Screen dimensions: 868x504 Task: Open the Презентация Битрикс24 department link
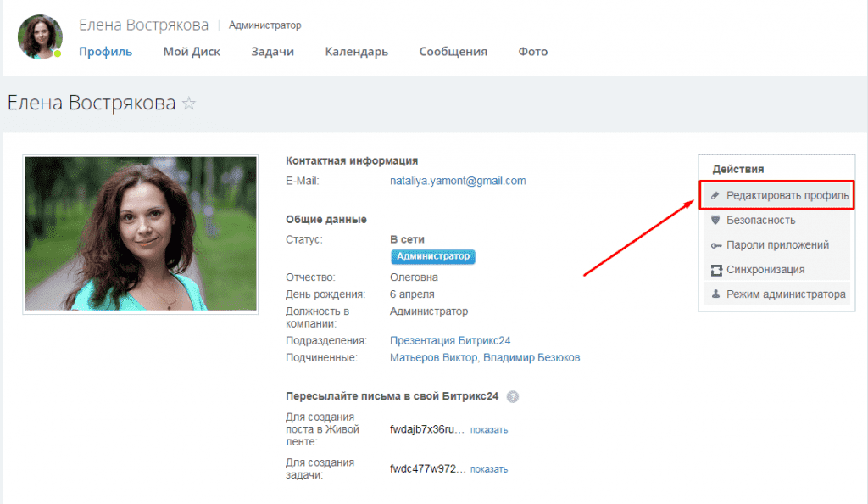449,340
